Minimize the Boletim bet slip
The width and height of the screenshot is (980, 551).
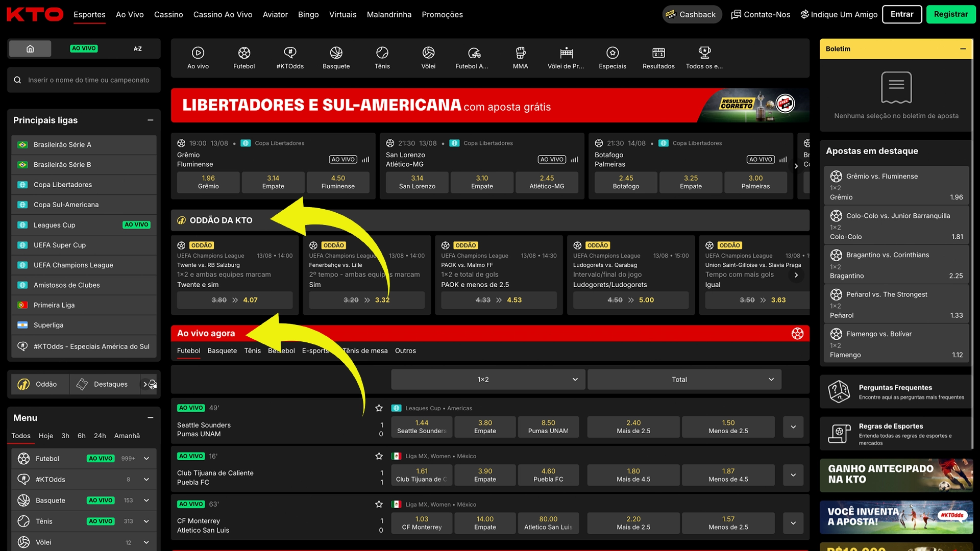coord(963,49)
